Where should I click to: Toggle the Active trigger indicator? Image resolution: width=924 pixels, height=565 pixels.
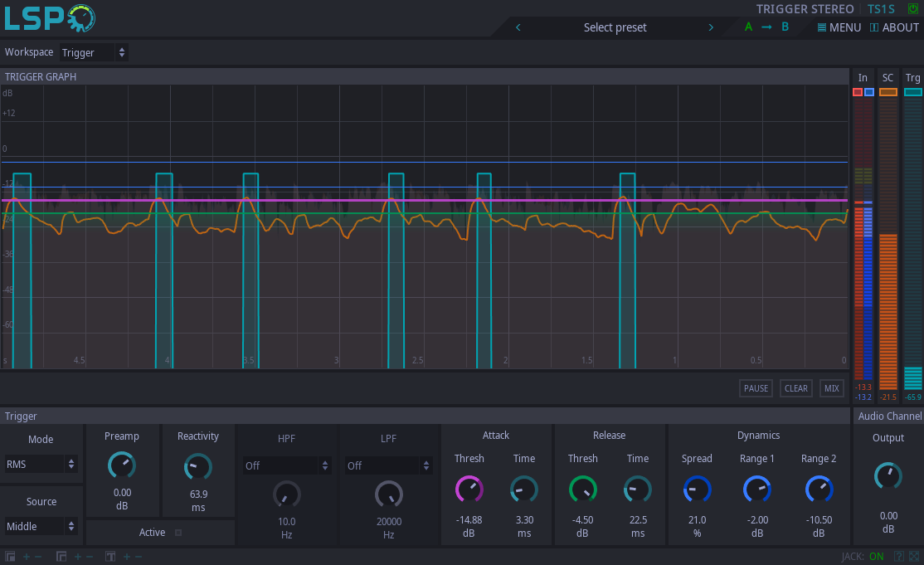click(178, 533)
